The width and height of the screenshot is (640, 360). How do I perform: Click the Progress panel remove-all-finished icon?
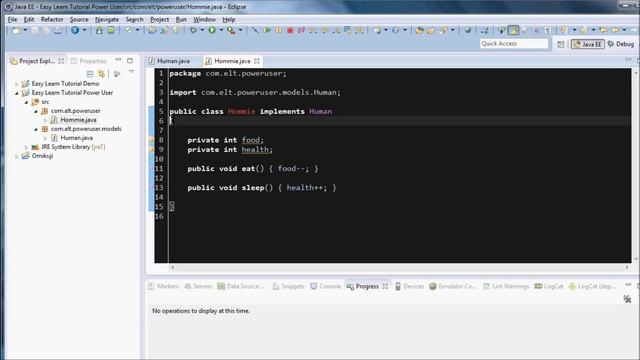pyautogui.click(x=627, y=299)
